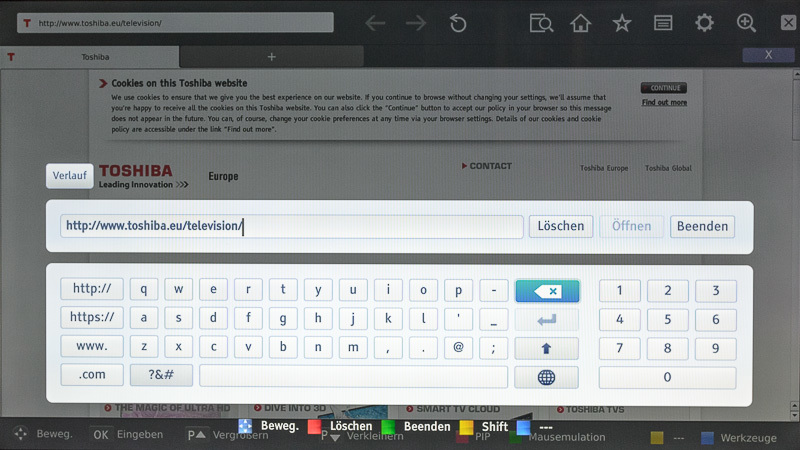Tap the m key
This screenshot has height=450, width=800.
[353, 347]
